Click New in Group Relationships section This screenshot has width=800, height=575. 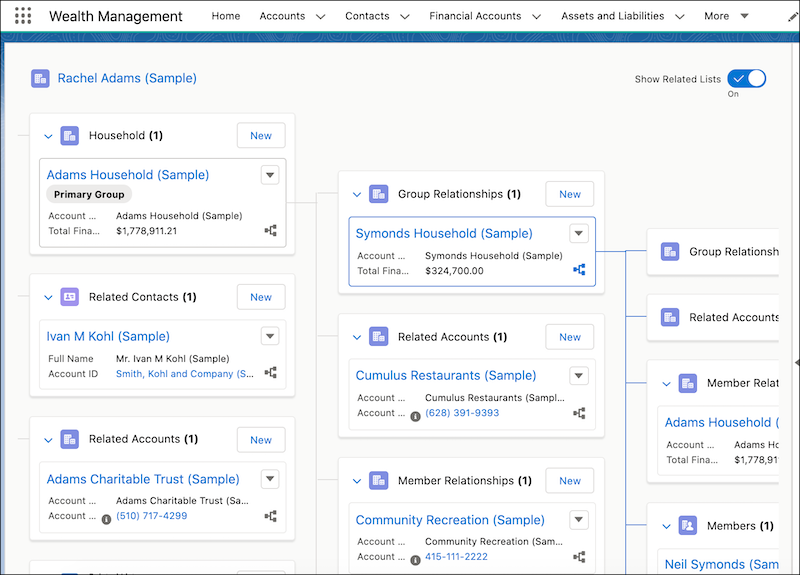click(569, 194)
